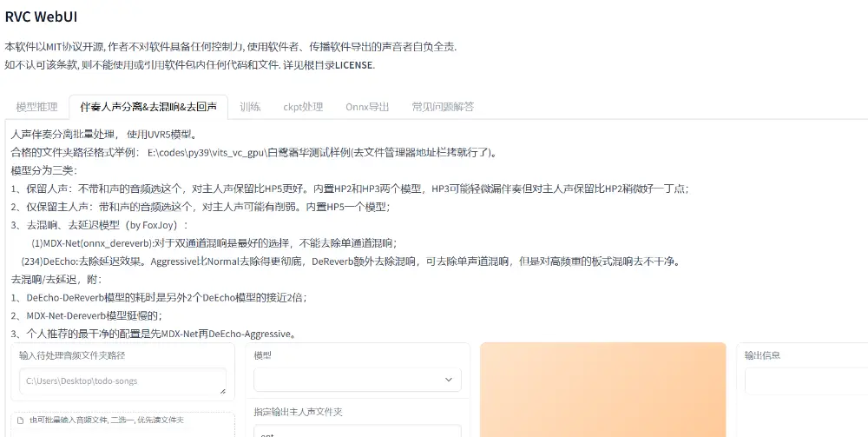Viewport: 868px width, 437px height.
Task: Click the 模型 label above dropdown
Action: (262, 355)
